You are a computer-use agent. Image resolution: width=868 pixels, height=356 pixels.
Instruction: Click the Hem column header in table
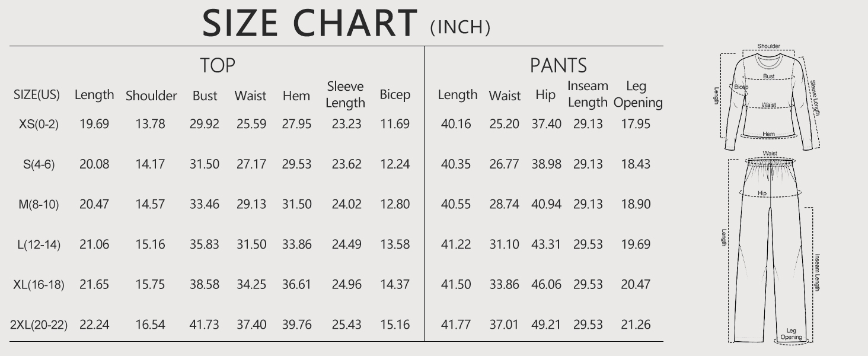(296, 96)
